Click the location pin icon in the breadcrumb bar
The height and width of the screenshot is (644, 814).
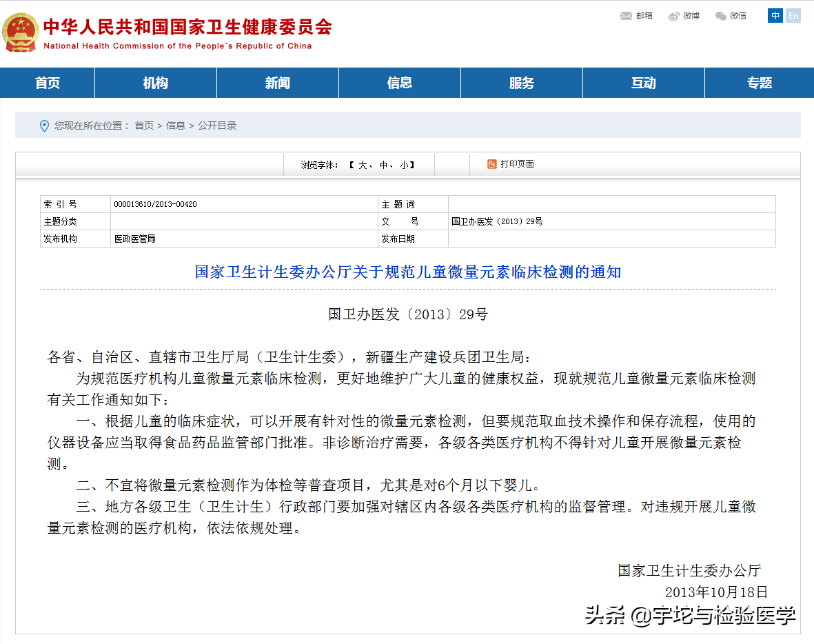click(44, 125)
